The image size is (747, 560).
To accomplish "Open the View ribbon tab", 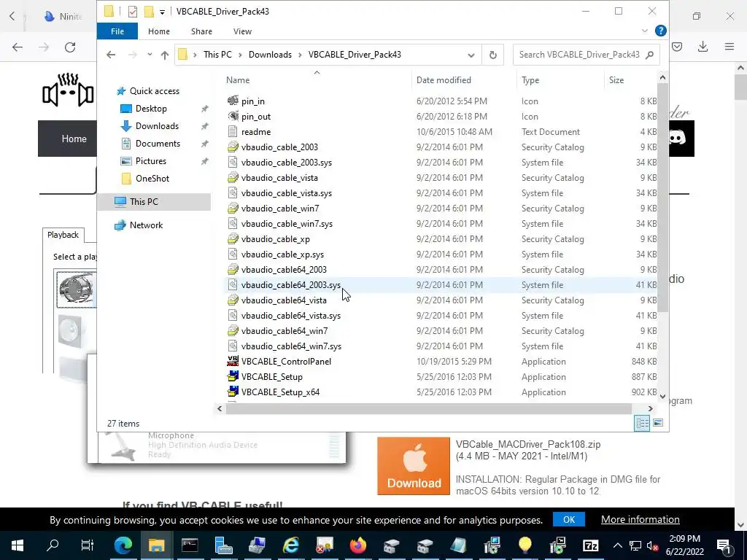I will click(242, 31).
